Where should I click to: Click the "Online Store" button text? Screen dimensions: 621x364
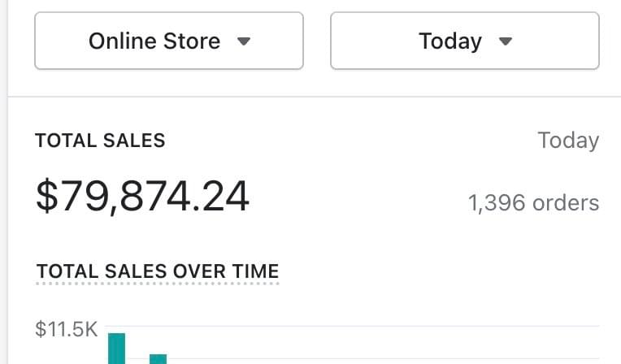click(154, 41)
